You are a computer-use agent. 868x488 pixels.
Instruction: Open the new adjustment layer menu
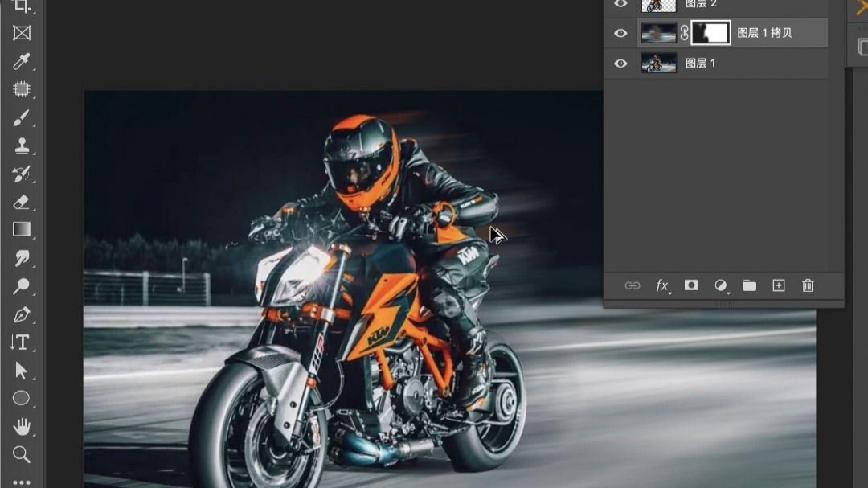721,286
